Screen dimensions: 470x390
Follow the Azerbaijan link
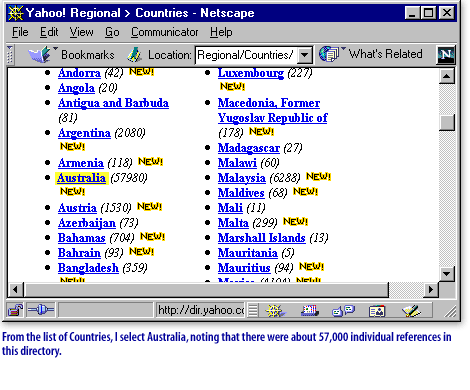(x=87, y=223)
